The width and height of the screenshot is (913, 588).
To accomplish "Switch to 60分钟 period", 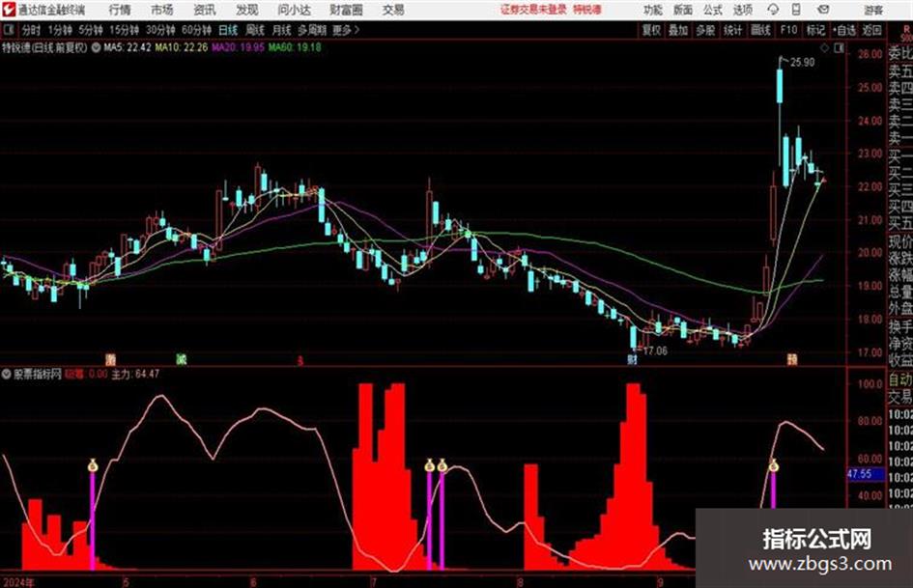I will [196, 30].
